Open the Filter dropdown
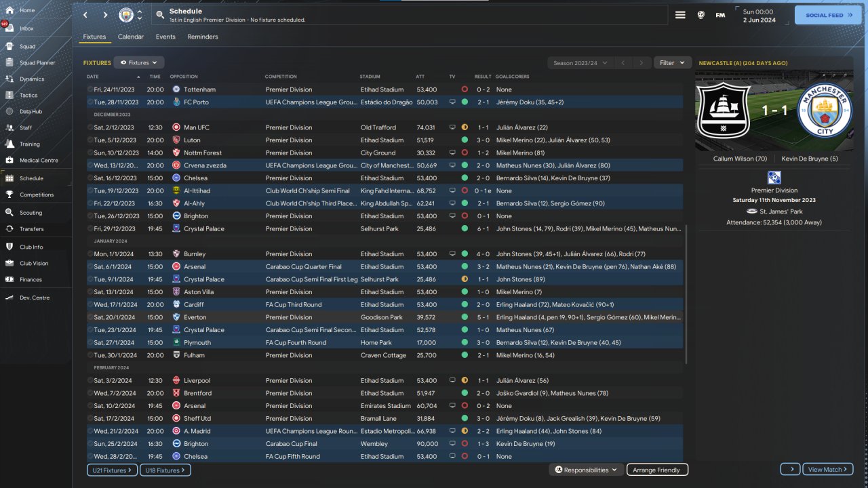Screen dimensions: 868x488 673,63
